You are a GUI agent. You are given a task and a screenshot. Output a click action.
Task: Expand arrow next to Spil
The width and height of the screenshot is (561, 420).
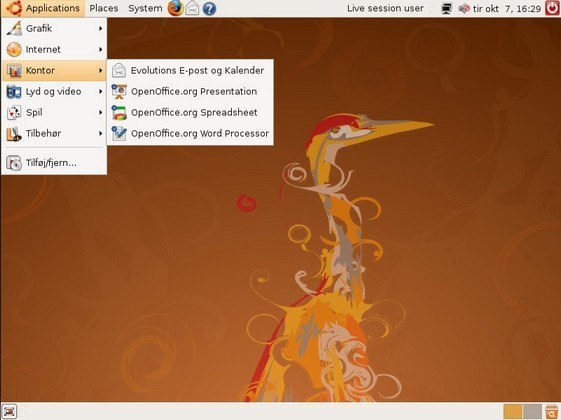(x=101, y=113)
